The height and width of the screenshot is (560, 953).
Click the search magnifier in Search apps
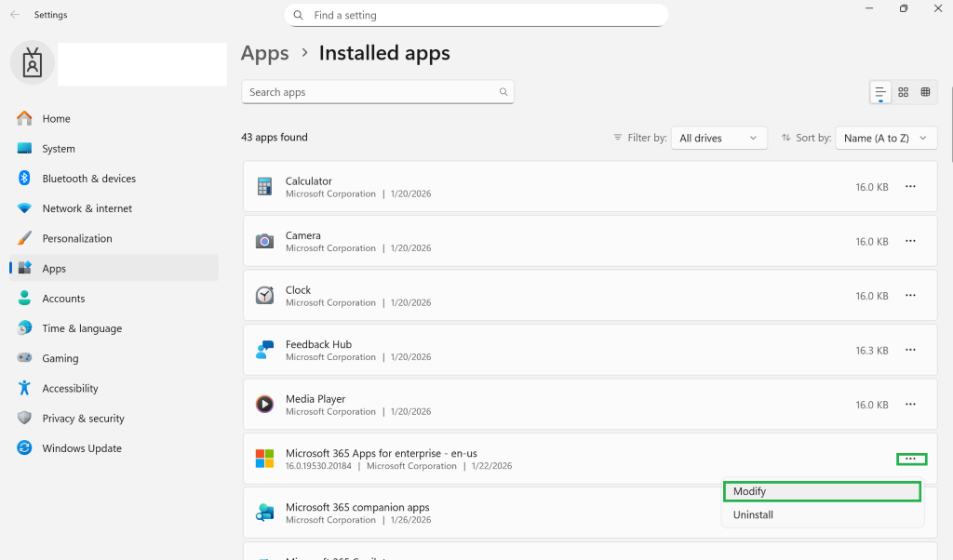[503, 92]
